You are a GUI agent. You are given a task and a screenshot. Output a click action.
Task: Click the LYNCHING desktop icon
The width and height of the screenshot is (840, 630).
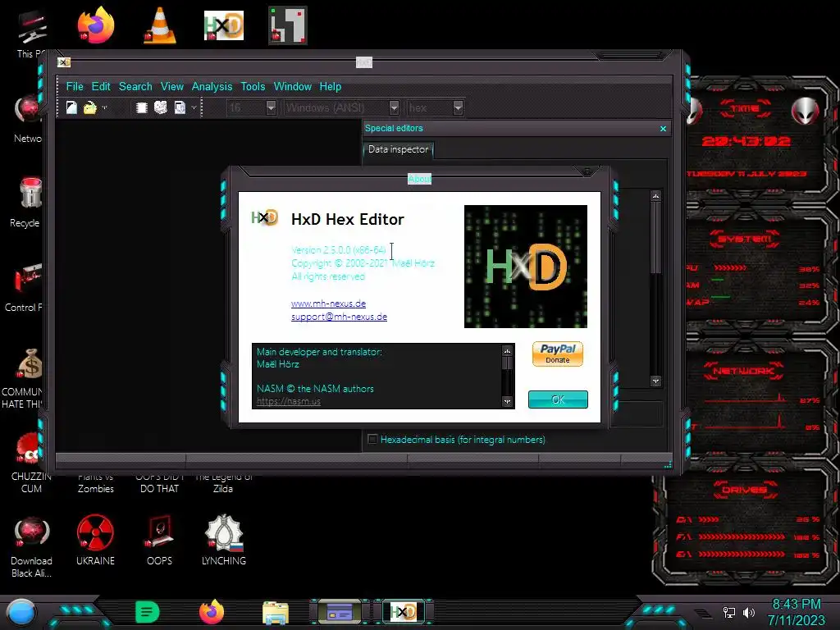pyautogui.click(x=224, y=532)
